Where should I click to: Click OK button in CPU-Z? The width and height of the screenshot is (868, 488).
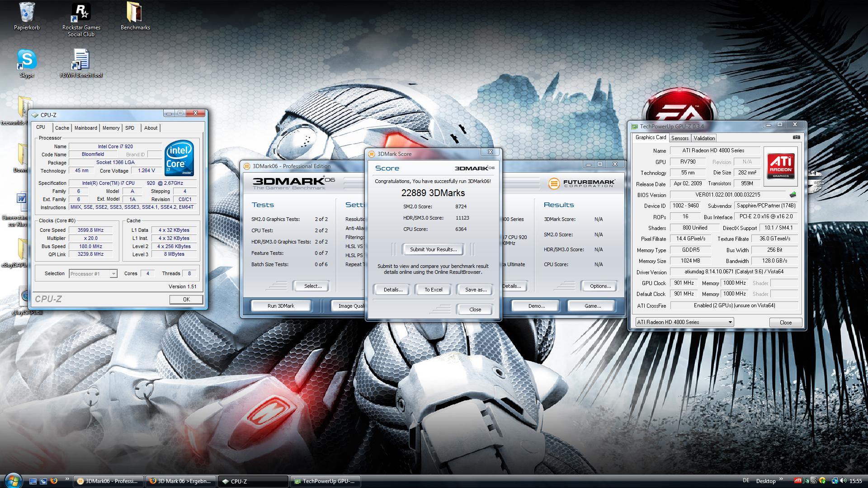pyautogui.click(x=186, y=300)
